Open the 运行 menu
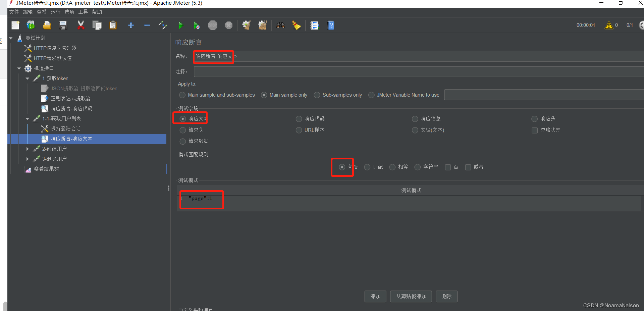This screenshot has width=644, height=311. 55,12
